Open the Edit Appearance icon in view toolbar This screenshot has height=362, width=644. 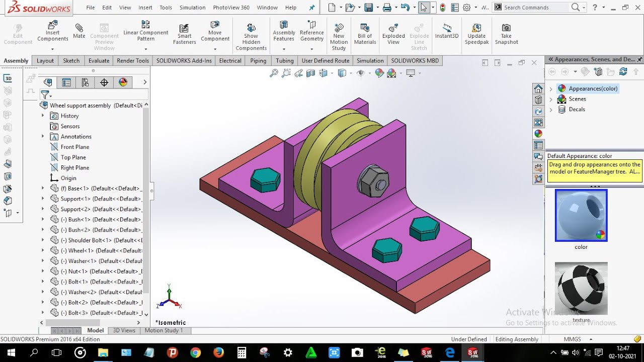coord(379,73)
